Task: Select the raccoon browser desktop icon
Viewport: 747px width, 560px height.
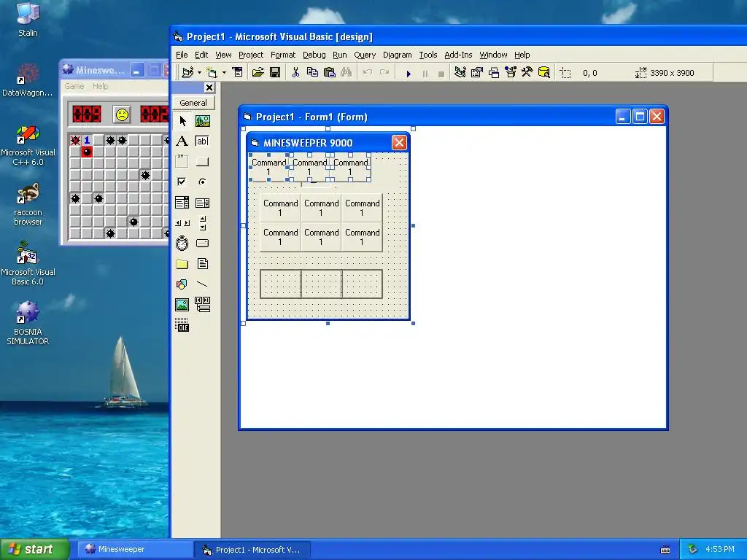Action: [28, 204]
